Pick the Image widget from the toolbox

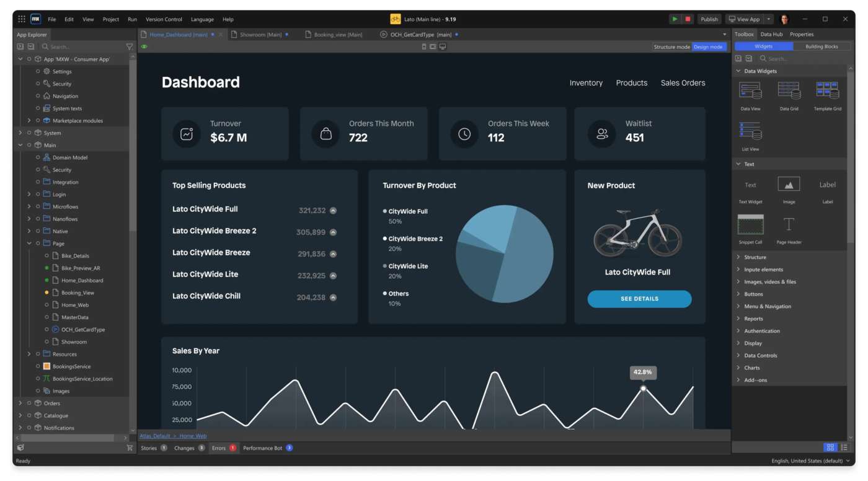789,190
